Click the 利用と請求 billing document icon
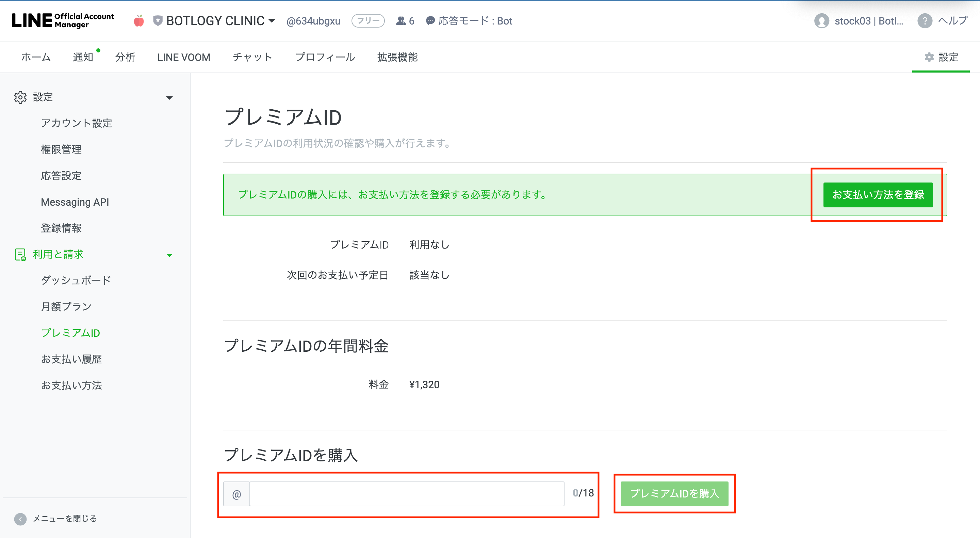 [x=20, y=254]
